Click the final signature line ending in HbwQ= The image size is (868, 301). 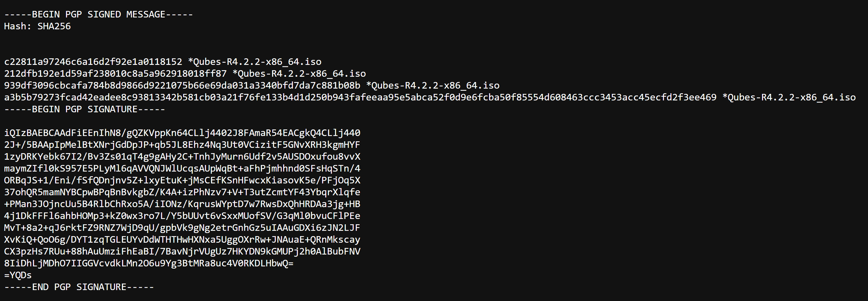click(149, 263)
